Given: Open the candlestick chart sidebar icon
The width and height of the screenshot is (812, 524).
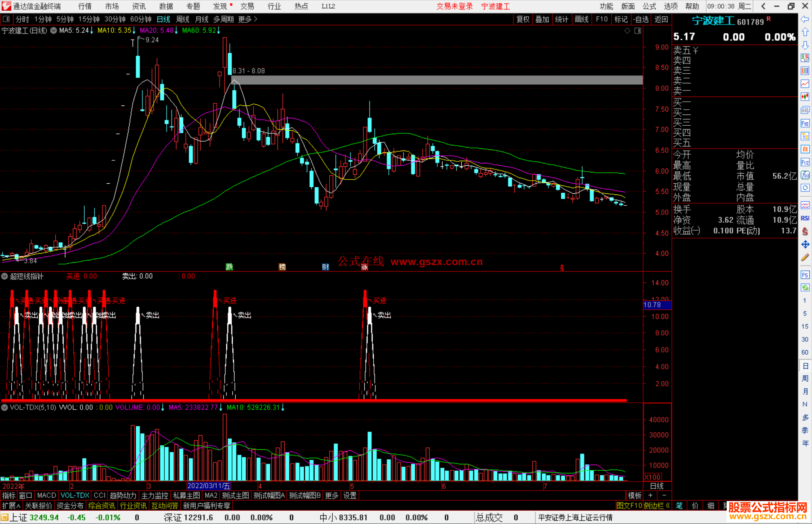Looking at the screenshot, I should (x=805, y=97).
